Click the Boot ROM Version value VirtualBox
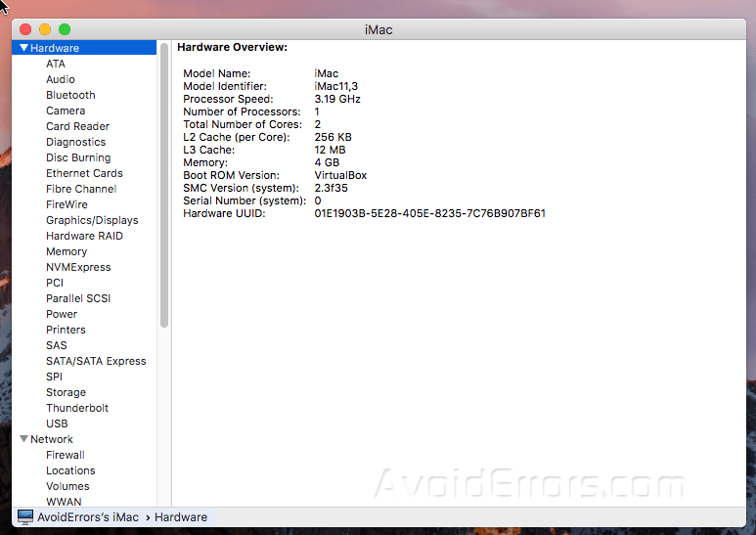This screenshot has height=535, width=756. coord(340,175)
